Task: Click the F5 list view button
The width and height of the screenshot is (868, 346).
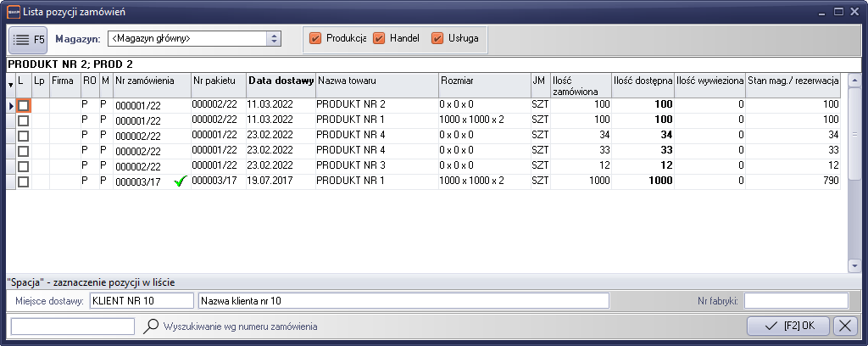Action: coord(28,39)
